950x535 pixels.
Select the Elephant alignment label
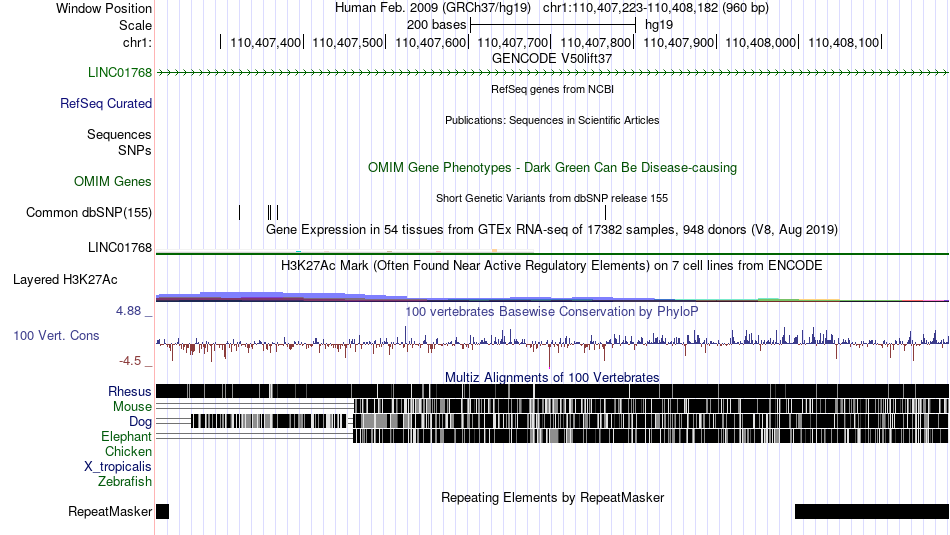[x=126, y=436]
